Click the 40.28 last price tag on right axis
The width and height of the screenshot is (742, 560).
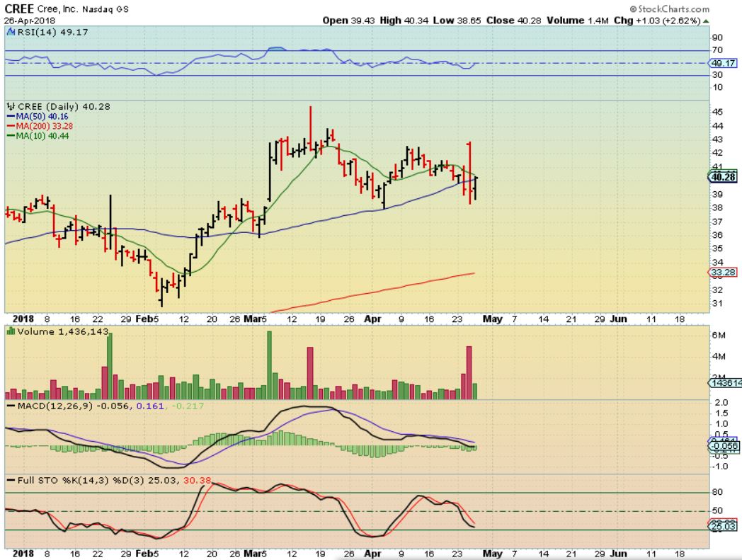(723, 177)
